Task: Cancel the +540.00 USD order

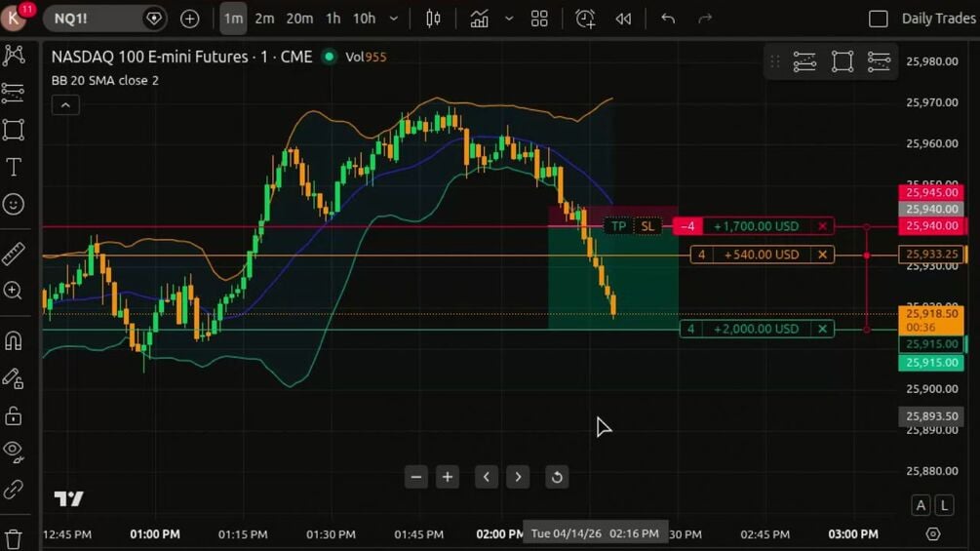Action: tap(822, 255)
